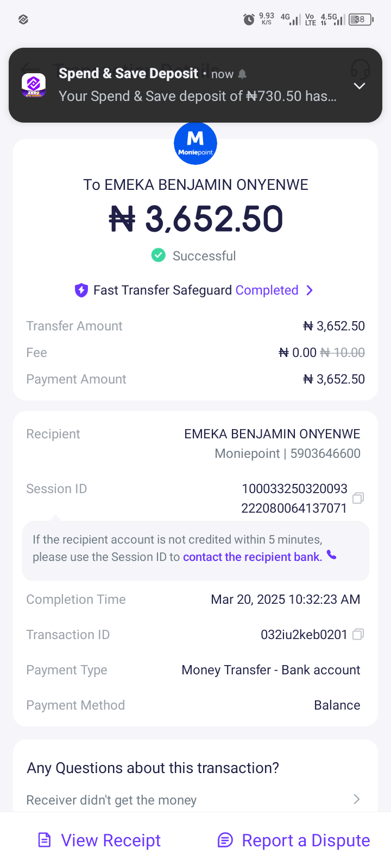Image resolution: width=391 pixels, height=868 pixels.
Task: Copy the Session ID number
Action: pyautogui.click(x=358, y=498)
